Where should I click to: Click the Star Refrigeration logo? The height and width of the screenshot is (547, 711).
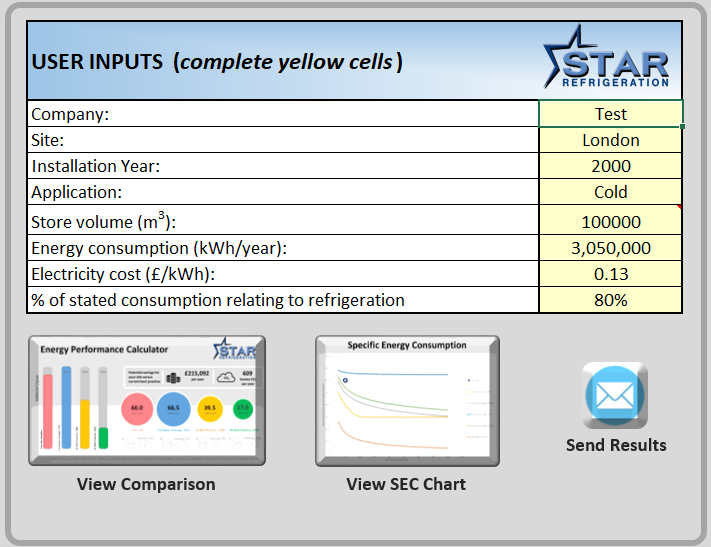(x=606, y=57)
